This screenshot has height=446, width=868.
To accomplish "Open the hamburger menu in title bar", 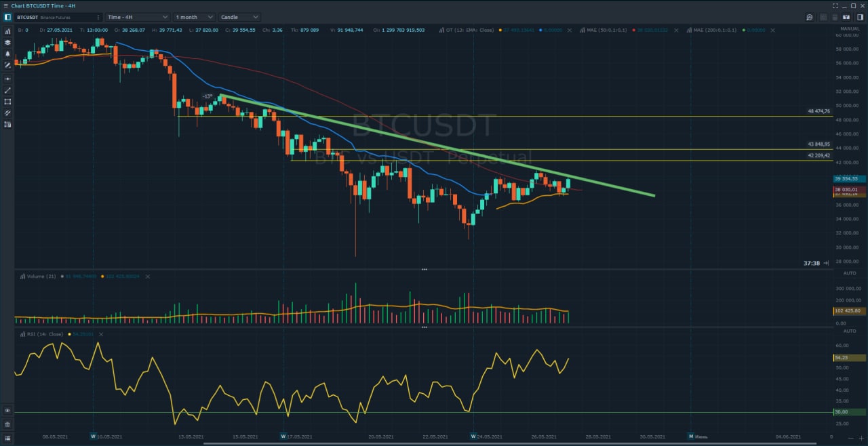I will point(5,5).
